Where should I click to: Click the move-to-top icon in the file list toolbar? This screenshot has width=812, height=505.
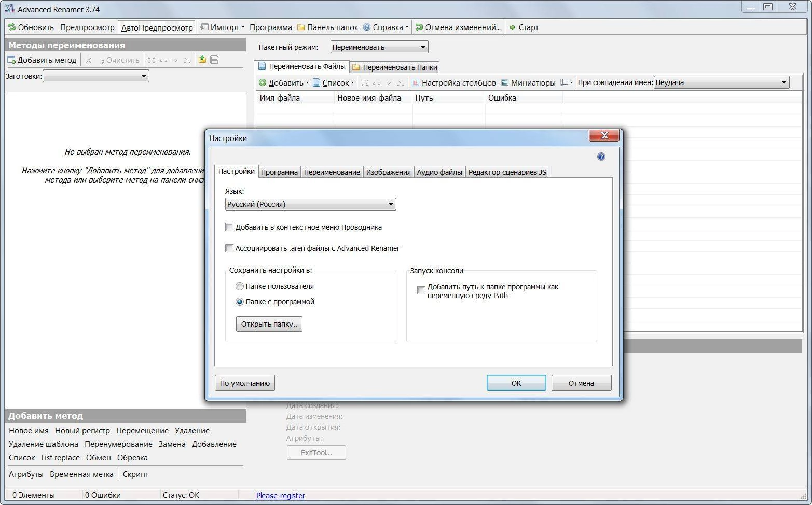pos(365,82)
